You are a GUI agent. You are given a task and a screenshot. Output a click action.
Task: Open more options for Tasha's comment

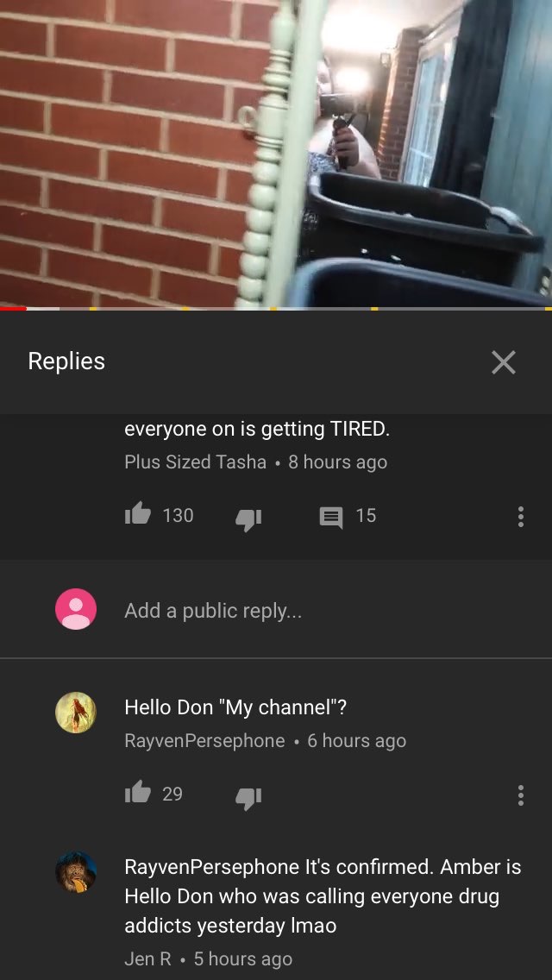520,516
